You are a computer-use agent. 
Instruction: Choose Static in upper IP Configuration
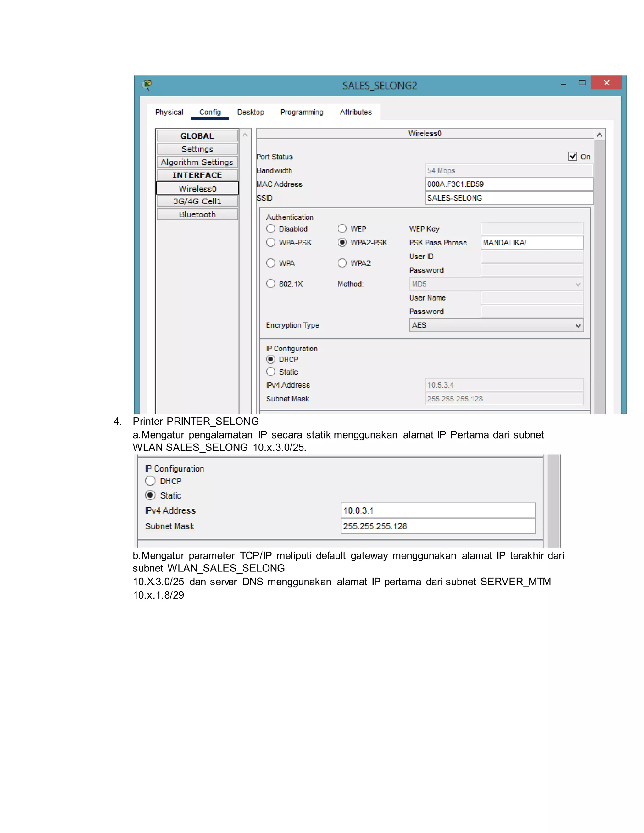point(271,372)
